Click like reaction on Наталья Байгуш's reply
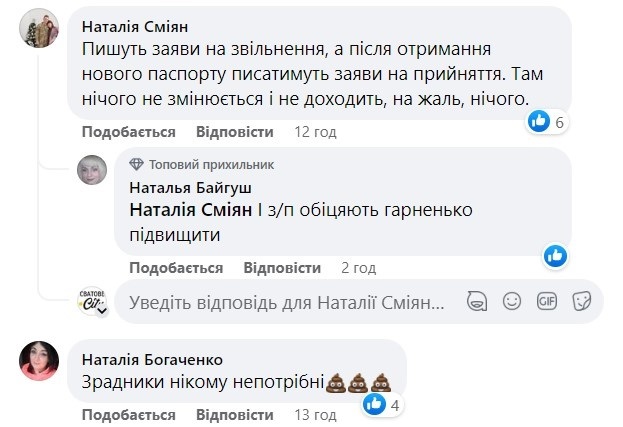The height and width of the screenshot is (427, 623). coord(555,255)
